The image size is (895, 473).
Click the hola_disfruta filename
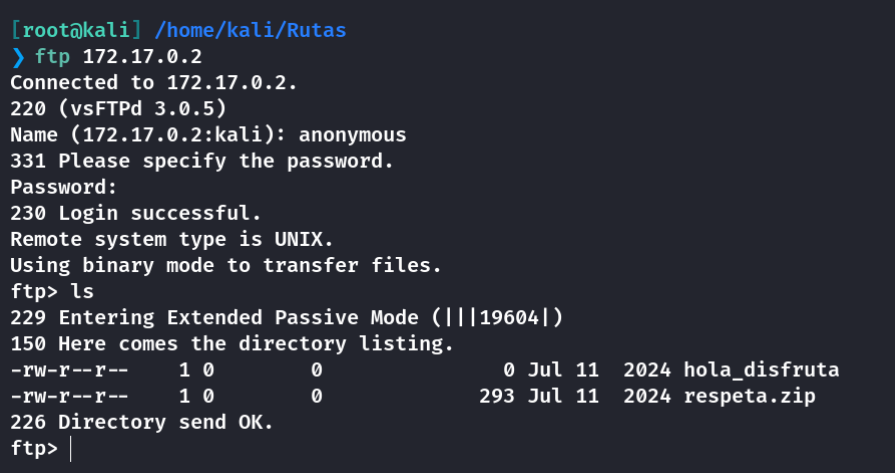(x=761, y=370)
